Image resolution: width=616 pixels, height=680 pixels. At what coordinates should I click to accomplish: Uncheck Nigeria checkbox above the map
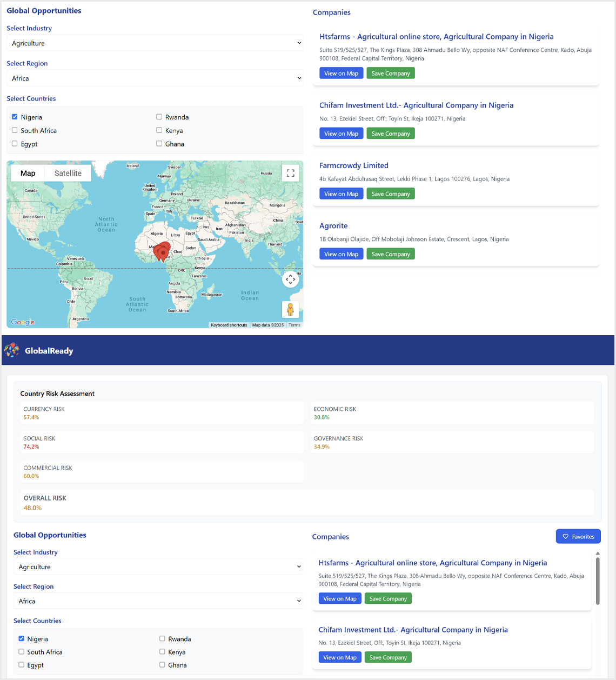[15, 117]
